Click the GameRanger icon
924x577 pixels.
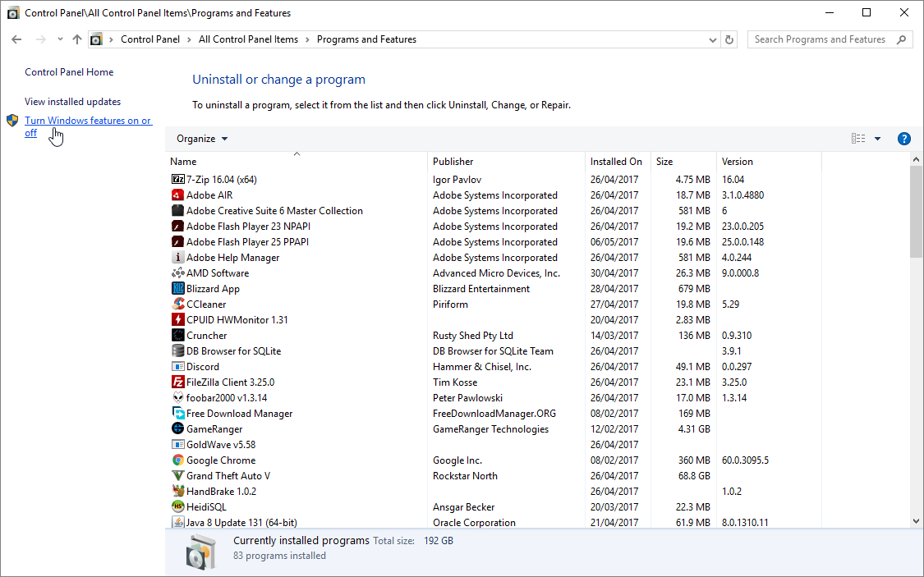click(177, 428)
